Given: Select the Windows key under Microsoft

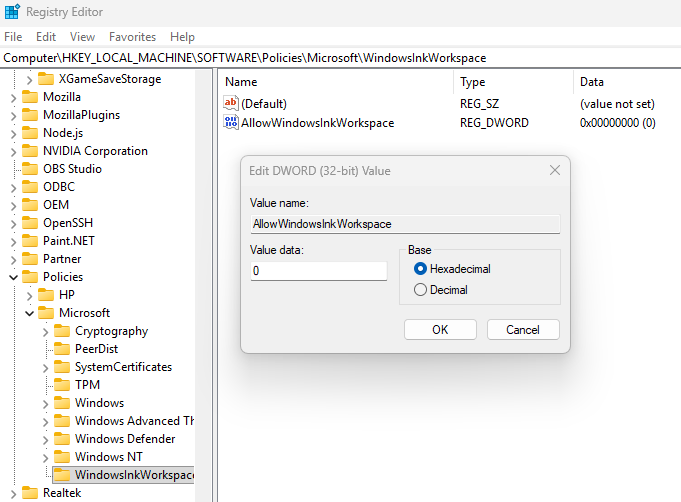Looking at the screenshot, I should [x=99, y=403].
